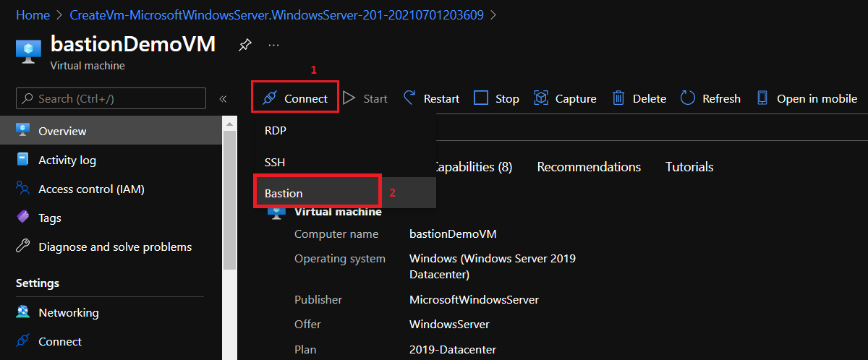The height and width of the screenshot is (360, 868).
Task: Select Overview in the left sidebar
Action: click(111, 131)
